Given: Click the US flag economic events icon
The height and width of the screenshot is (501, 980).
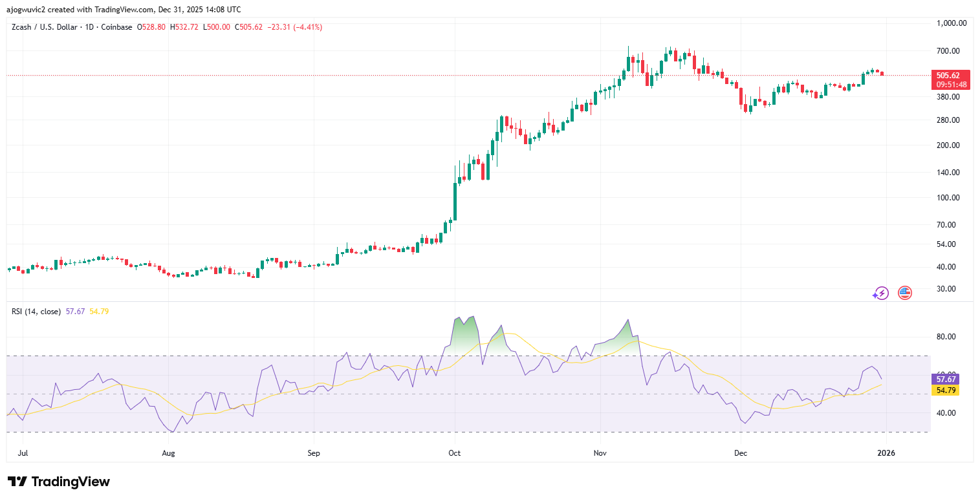Looking at the screenshot, I should click(903, 293).
